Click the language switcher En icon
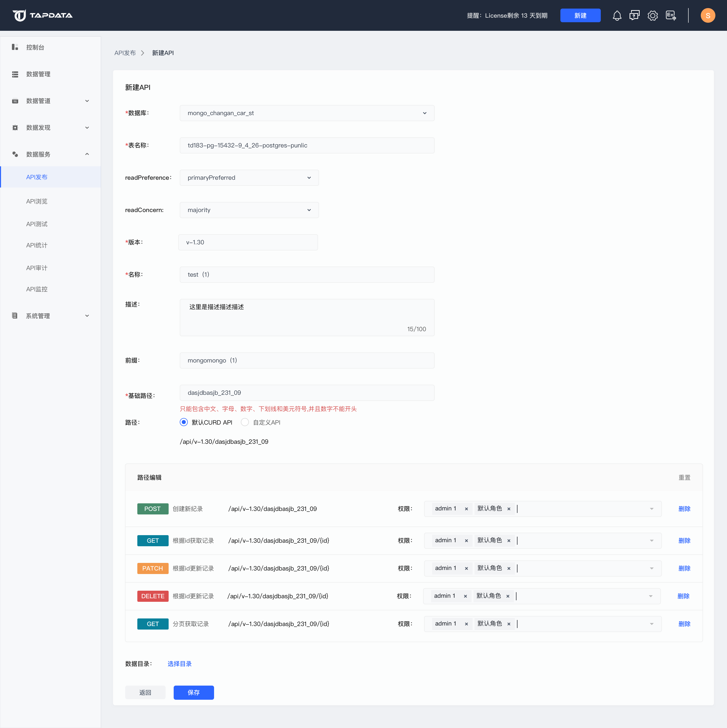The height and width of the screenshot is (728, 727). (671, 15)
